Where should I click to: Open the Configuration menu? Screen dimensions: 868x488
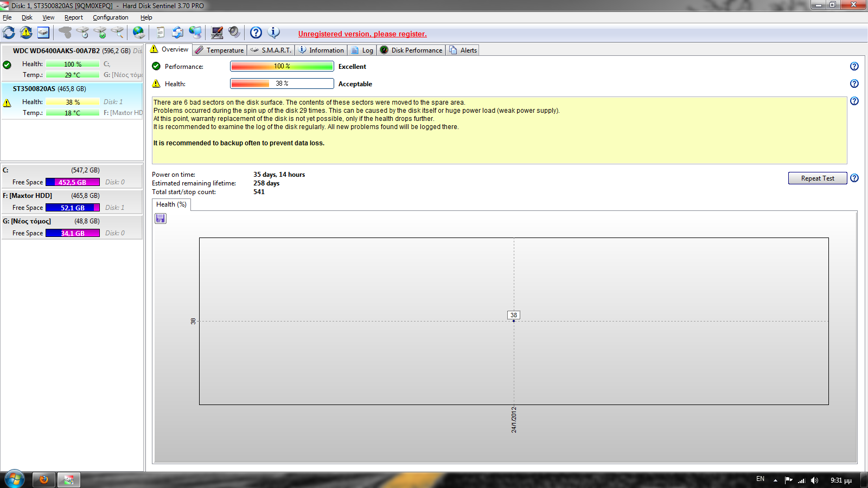click(111, 17)
